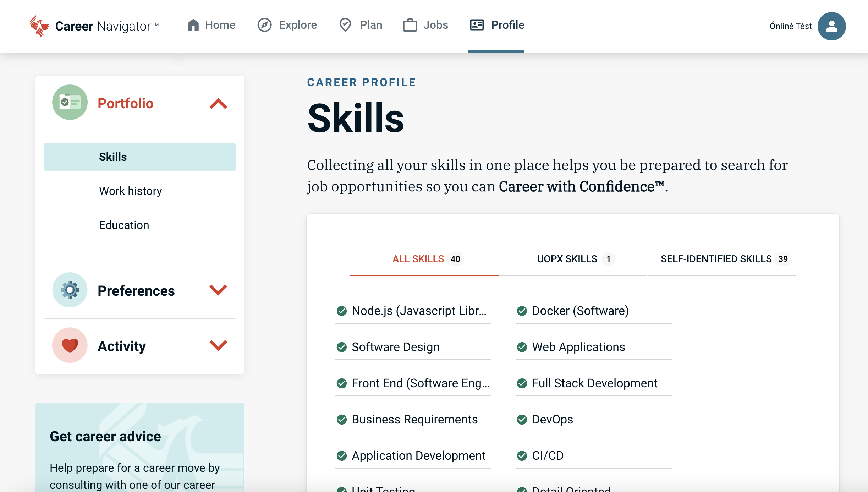Image resolution: width=868 pixels, height=492 pixels.
Task: Click the Work history menu item
Action: [x=130, y=190]
